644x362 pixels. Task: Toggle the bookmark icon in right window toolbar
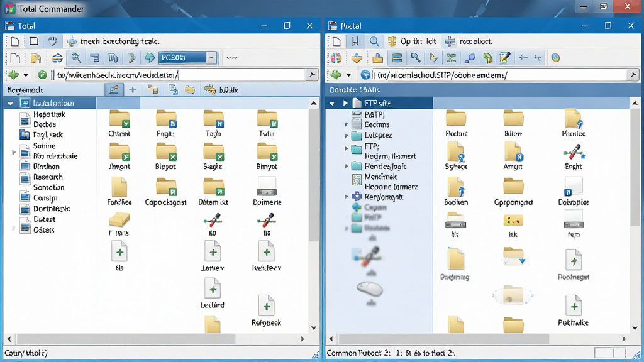pos(355,41)
